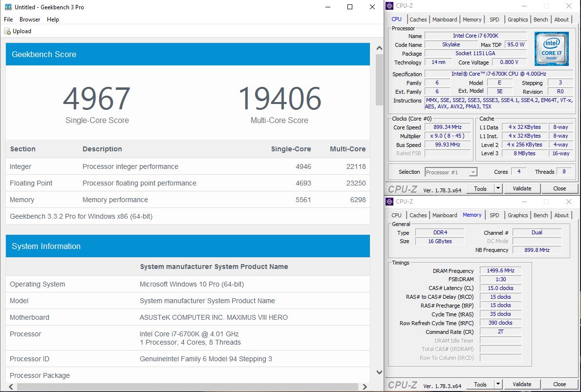The height and width of the screenshot is (392, 581).
Task: Open Bench tab in lower CPU-Z window
Action: pos(540,215)
